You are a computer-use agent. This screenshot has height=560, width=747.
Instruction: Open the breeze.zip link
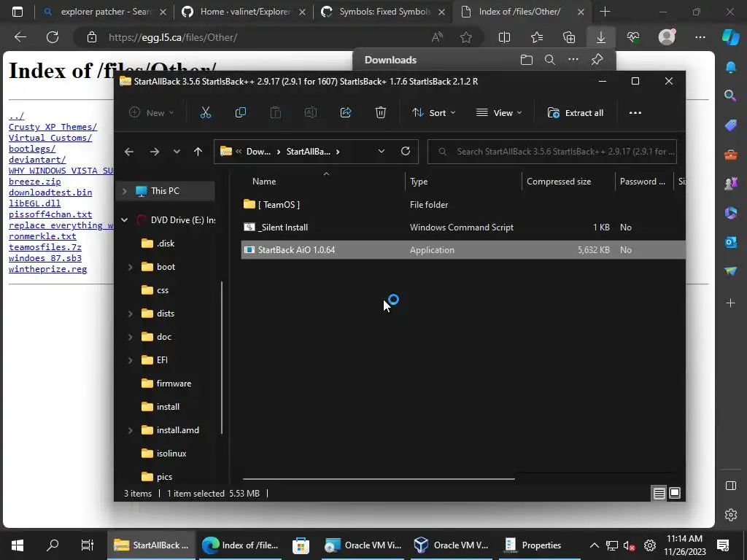click(x=35, y=182)
